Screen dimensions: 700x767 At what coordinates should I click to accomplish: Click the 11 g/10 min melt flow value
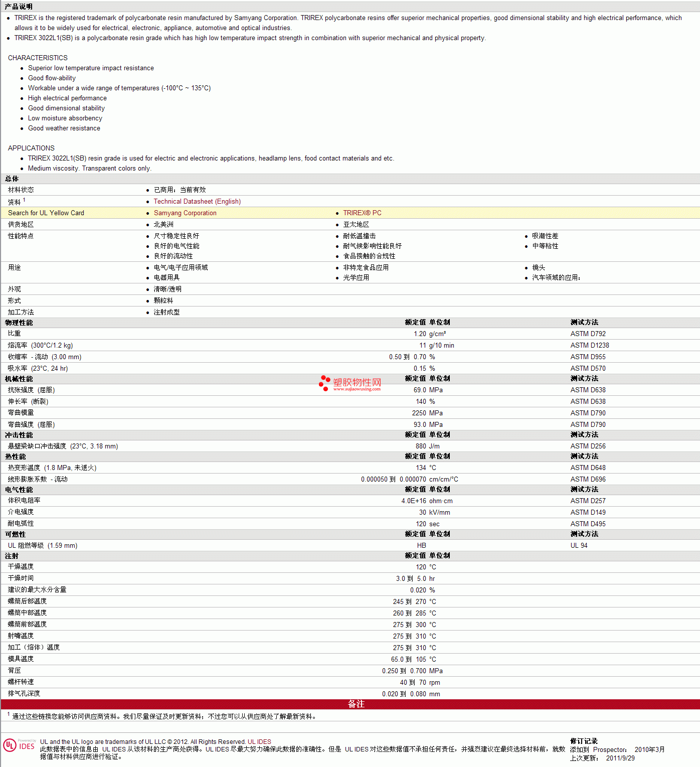[x=437, y=345]
